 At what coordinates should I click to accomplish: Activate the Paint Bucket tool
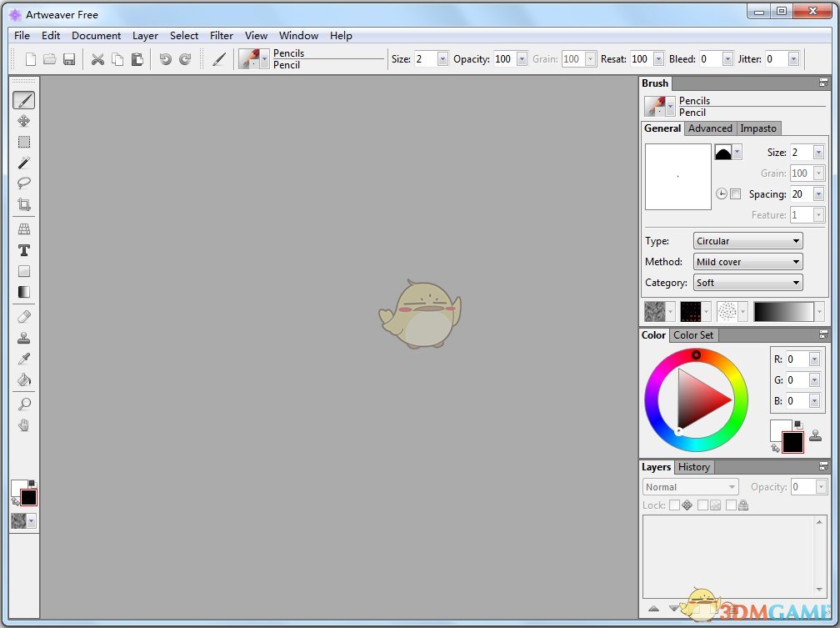(23, 379)
